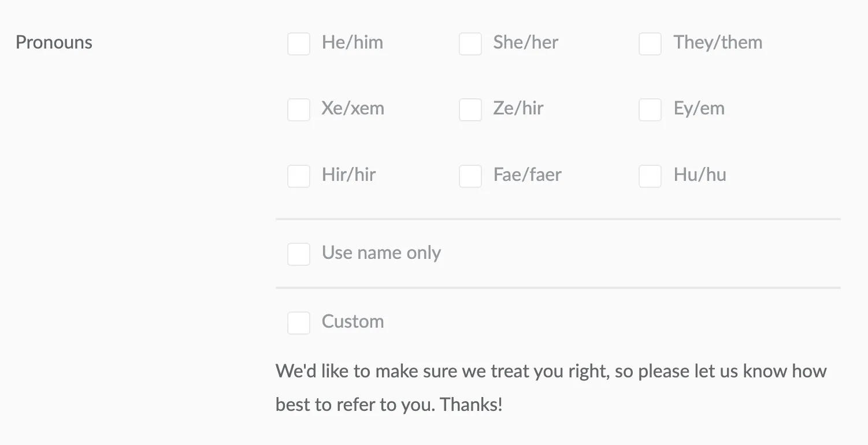Click the helper text below Custom
The image size is (868, 445).
551,387
